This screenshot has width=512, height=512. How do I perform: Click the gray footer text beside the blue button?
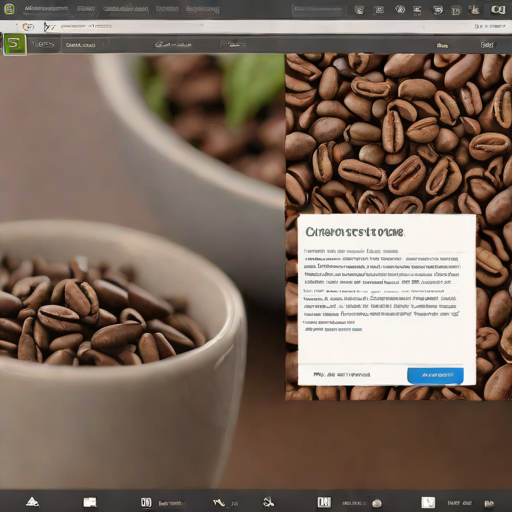pyautogui.click(x=342, y=375)
